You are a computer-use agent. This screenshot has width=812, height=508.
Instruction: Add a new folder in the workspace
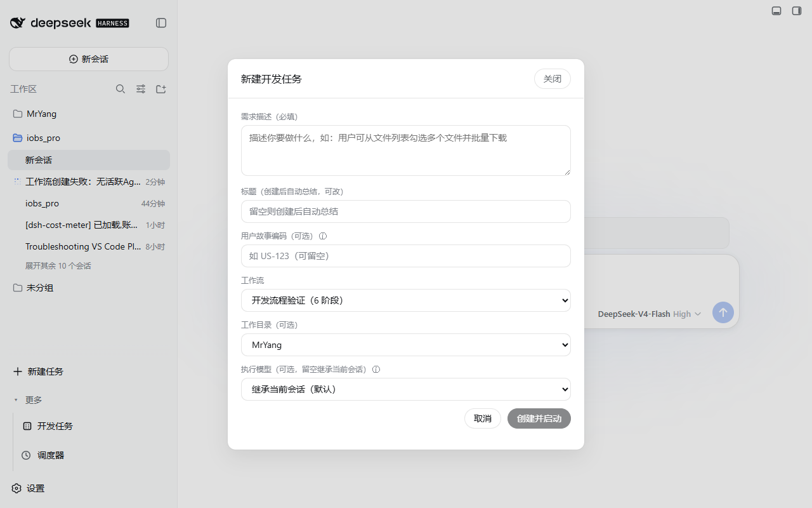tap(161, 89)
